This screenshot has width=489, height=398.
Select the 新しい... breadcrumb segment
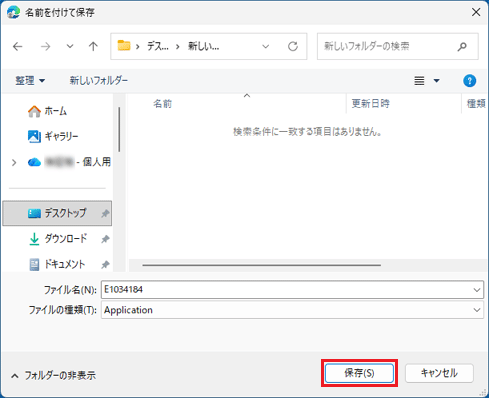pyautogui.click(x=204, y=46)
